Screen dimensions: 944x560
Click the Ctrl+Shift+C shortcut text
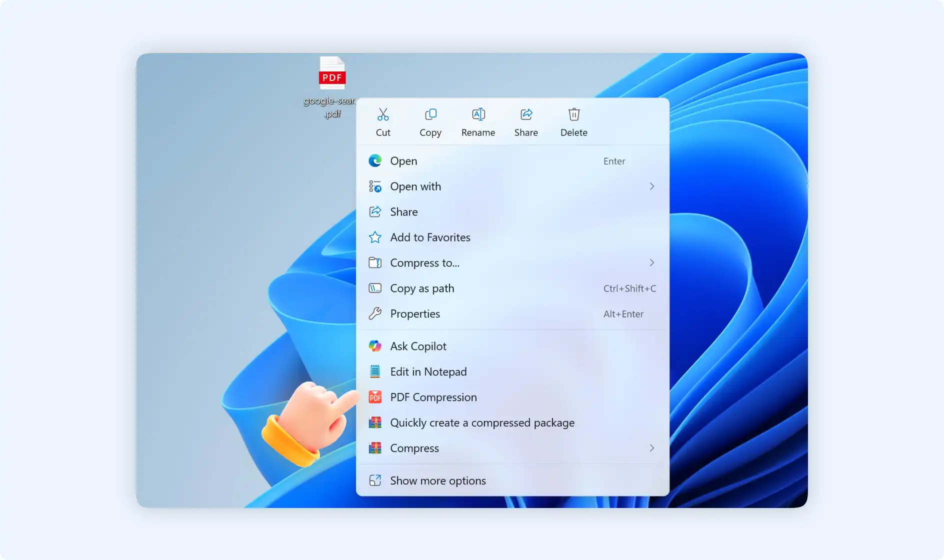629,288
